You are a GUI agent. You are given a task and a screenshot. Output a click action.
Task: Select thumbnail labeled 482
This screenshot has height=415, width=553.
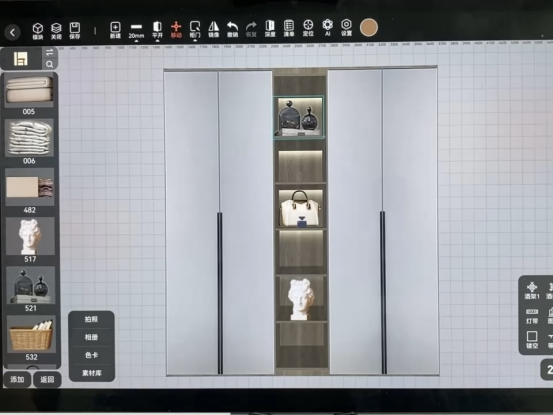[x=30, y=187]
